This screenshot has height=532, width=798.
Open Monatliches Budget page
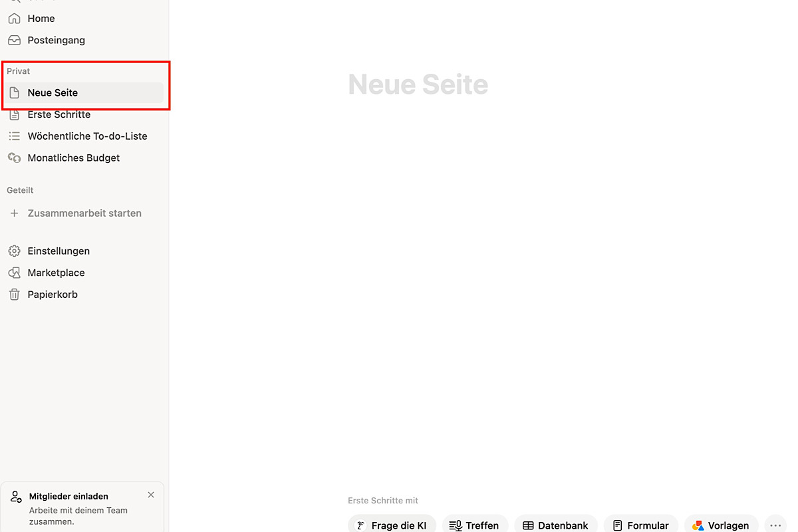[x=83, y=158]
